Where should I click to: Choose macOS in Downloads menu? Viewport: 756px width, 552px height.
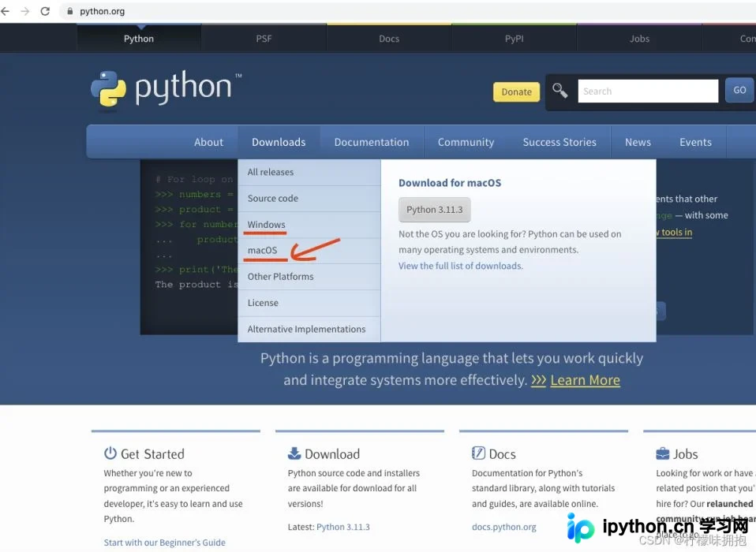[x=309, y=251]
